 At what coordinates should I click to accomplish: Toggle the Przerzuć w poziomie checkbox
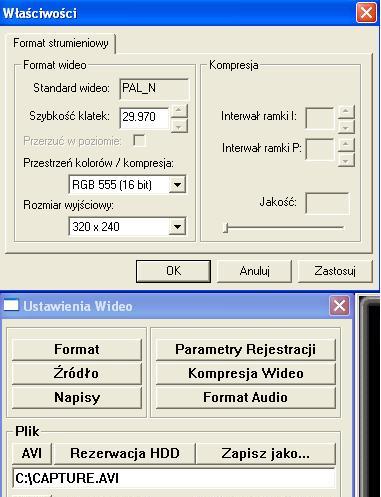click(x=139, y=140)
